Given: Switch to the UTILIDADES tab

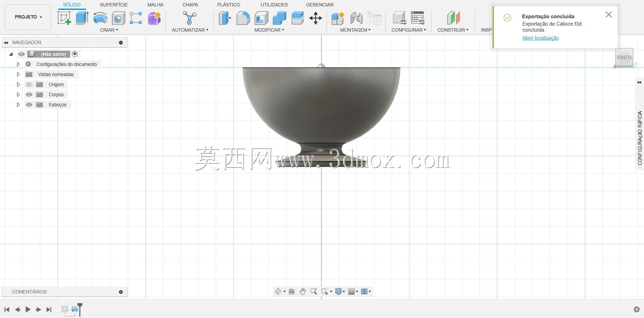Looking at the screenshot, I should point(274,5).
